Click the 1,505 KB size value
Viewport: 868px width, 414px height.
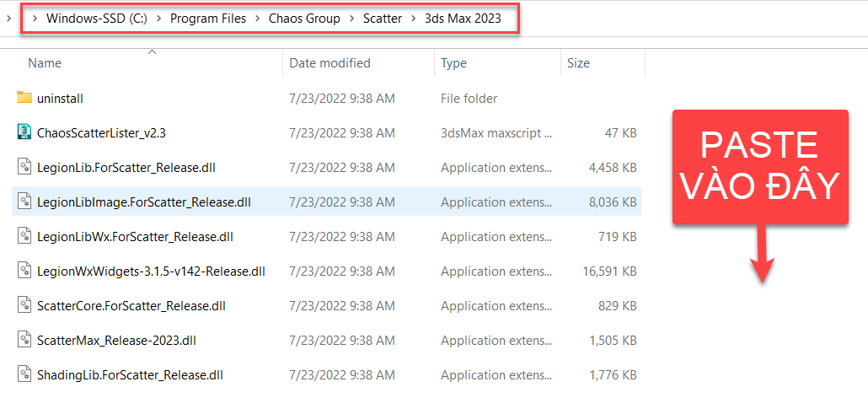pyautogui.click(x=613, y=341)
